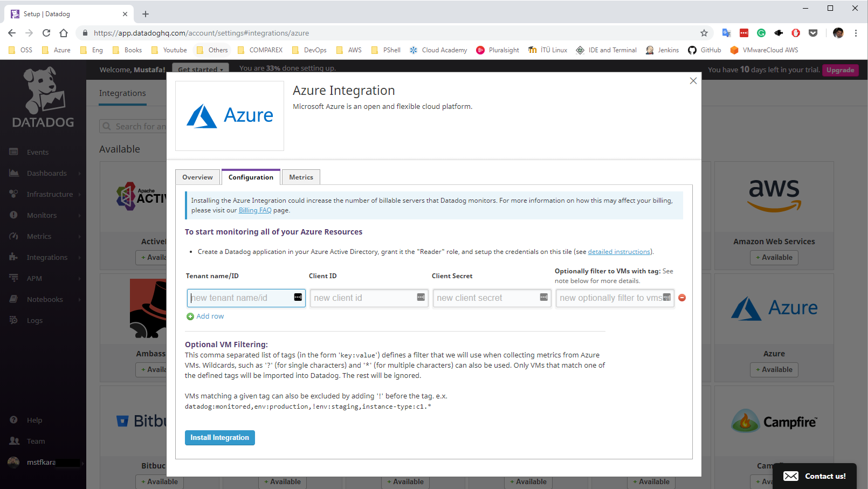This screenshot has height=489, width=868.
Task: Click the Azure logo in dialog header
Action: click(230, 116)
